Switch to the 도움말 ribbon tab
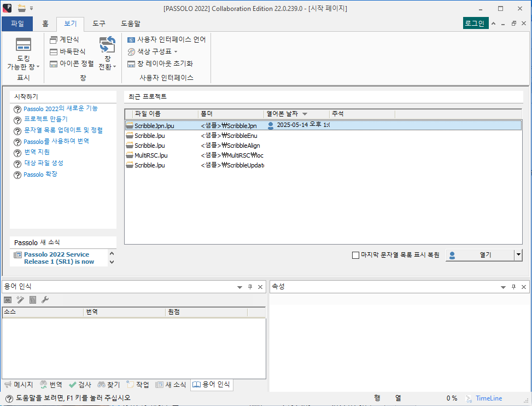 (131, 24)
